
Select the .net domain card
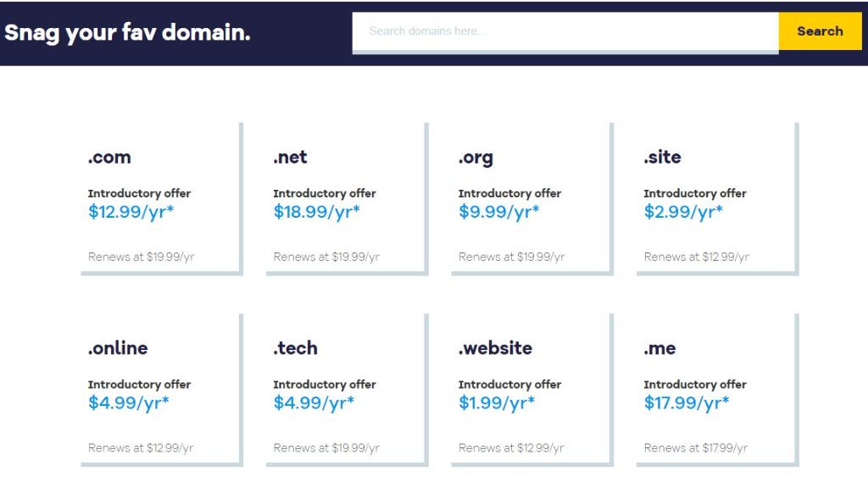pos(346,199)
